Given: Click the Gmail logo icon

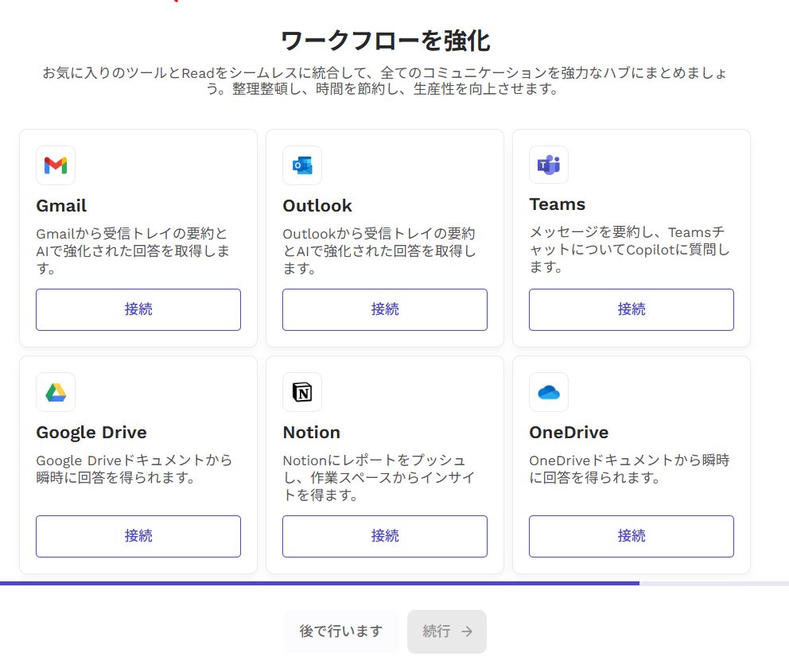Looking at the screenshot, I should (x=55, y=165).
